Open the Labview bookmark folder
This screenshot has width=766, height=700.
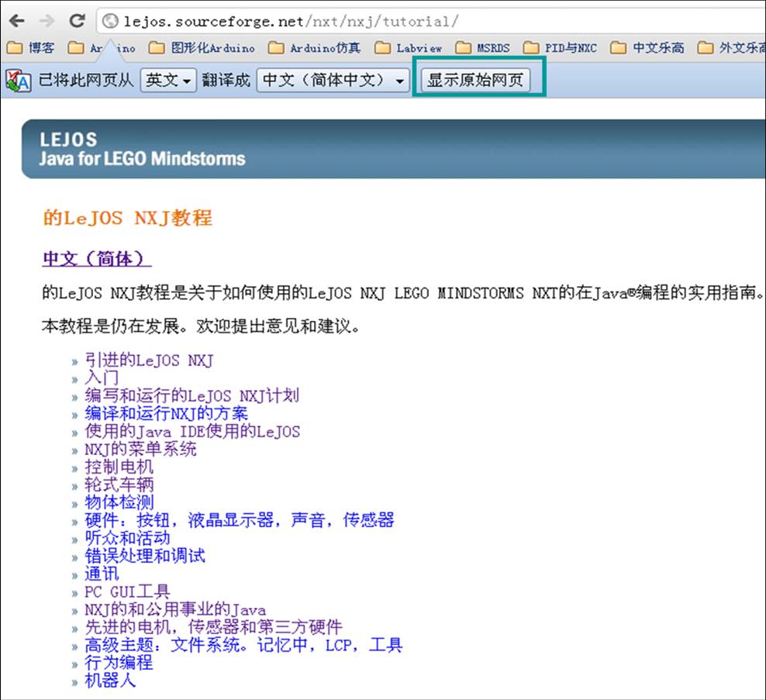click(x=409, y=48)
